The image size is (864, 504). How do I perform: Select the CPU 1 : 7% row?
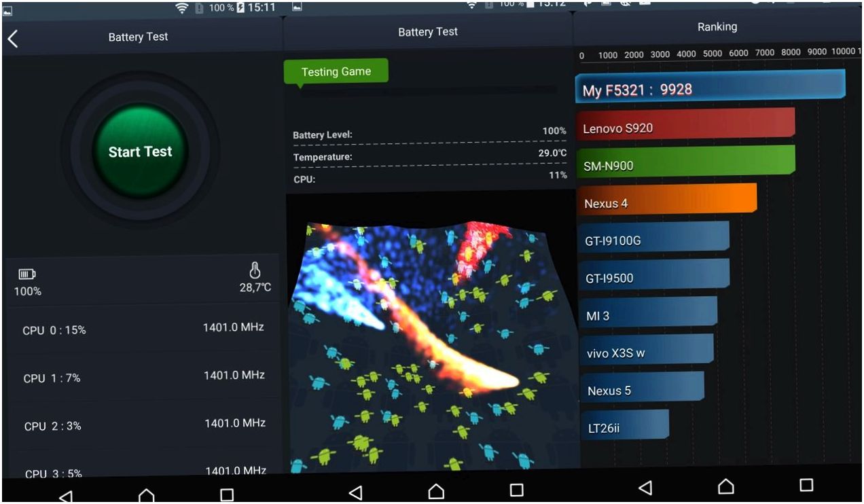143,377
